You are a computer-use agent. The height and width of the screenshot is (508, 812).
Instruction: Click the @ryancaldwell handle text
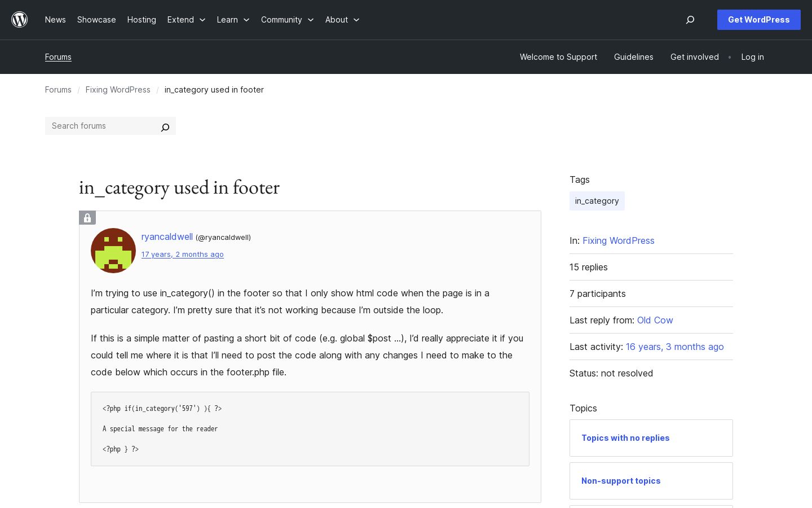[x=223, y=238]
